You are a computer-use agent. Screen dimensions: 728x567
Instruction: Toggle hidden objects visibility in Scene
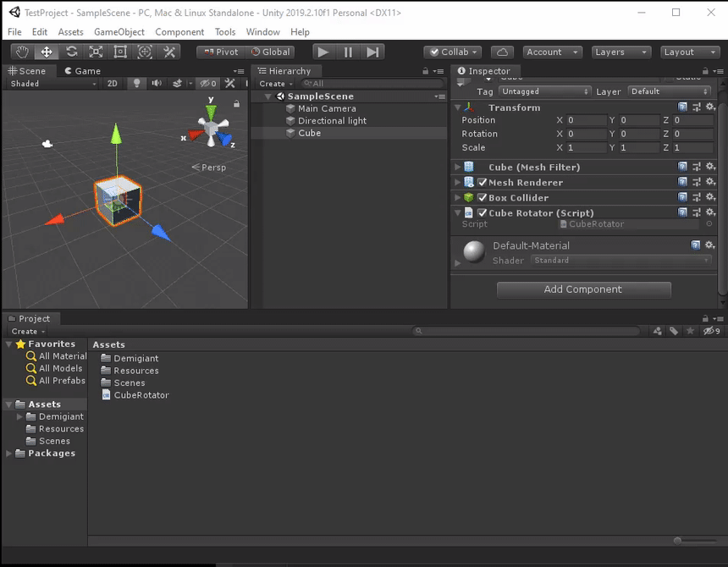tap(208, 83)
